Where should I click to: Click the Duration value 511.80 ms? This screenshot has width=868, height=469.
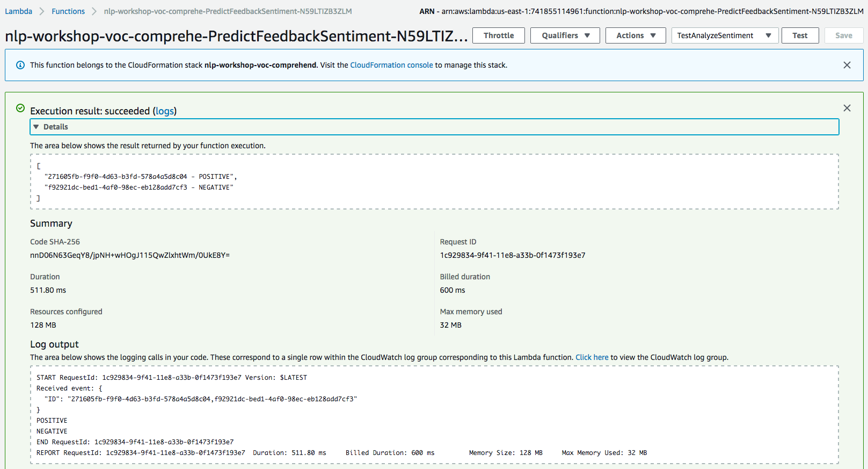48,290
